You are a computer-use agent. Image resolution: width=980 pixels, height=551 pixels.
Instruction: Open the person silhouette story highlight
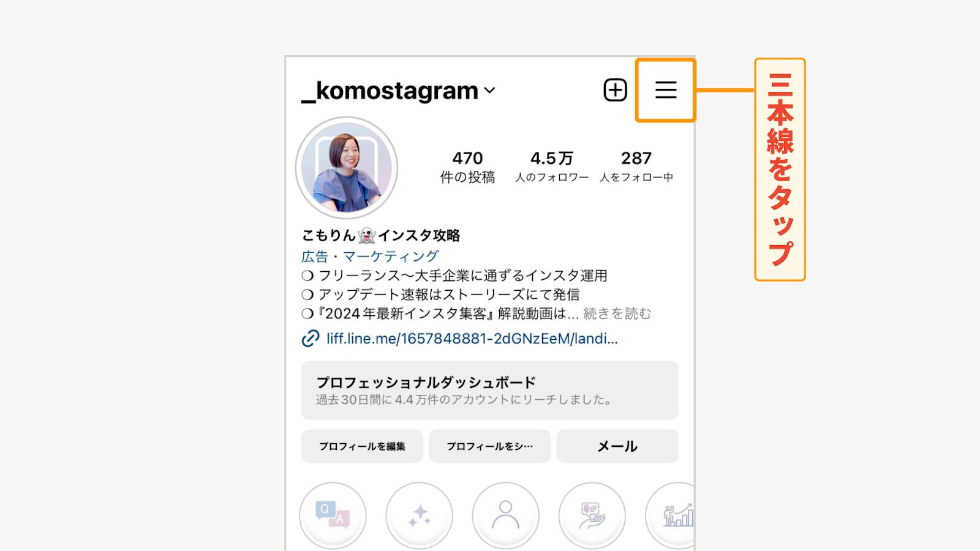(505, 515)
